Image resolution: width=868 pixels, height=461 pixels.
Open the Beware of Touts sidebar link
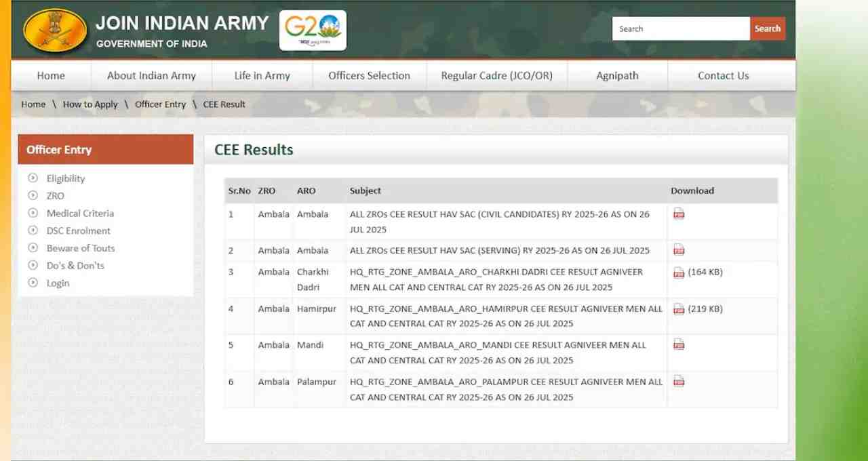point(81,248)
